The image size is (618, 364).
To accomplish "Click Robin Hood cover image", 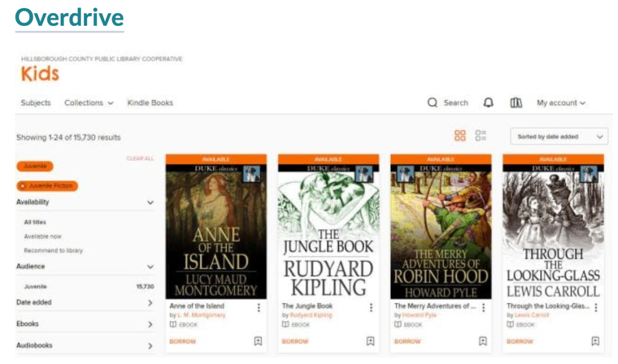I will click(441, 231).
